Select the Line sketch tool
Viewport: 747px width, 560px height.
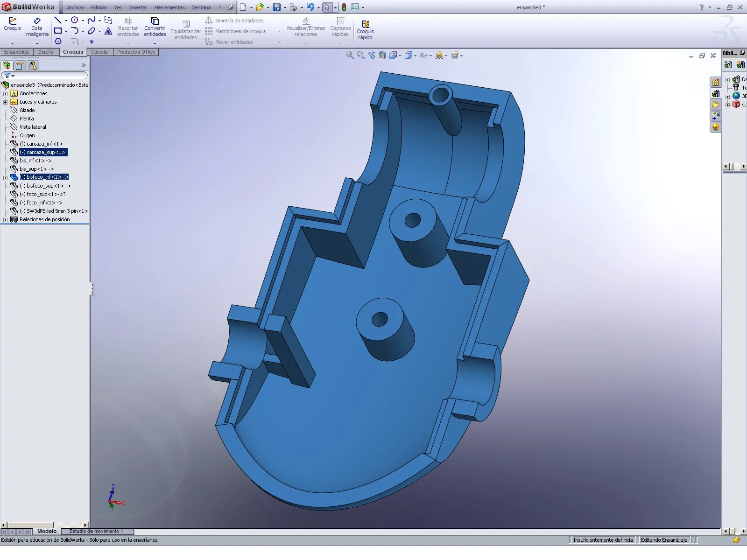(58, 20)
